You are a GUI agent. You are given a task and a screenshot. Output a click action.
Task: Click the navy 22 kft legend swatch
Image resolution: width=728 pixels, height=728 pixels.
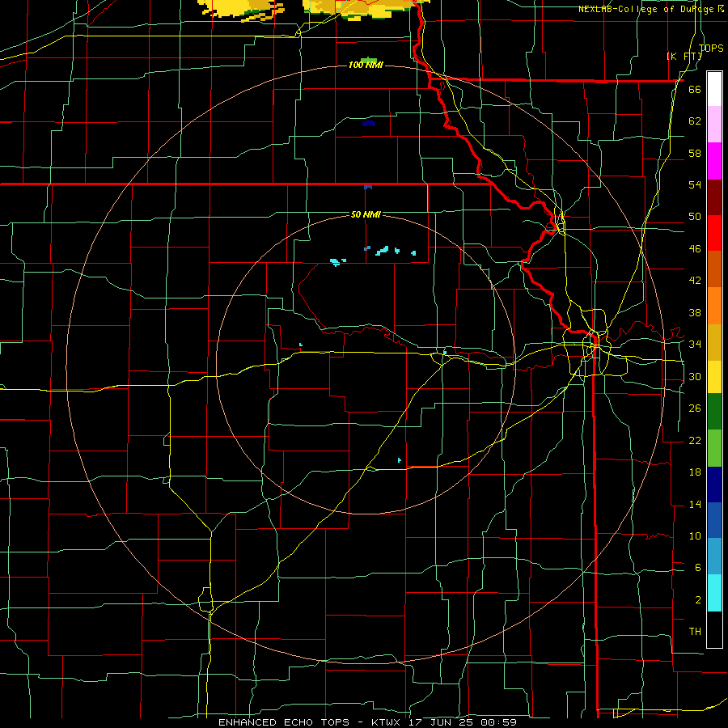tap(714, 485)
